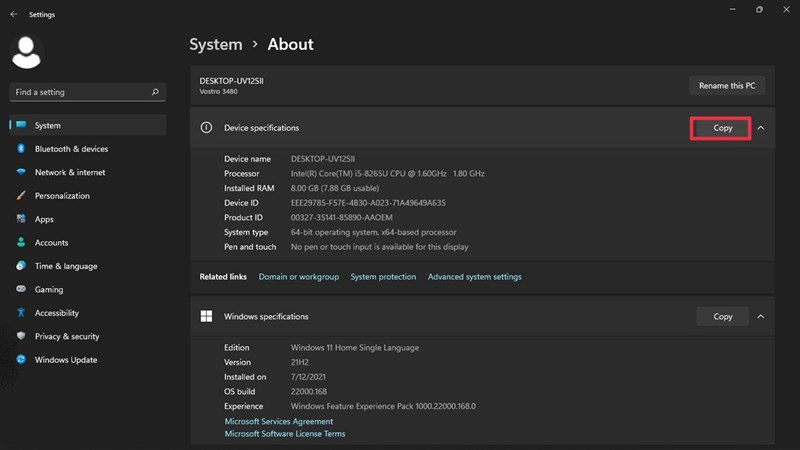Open Accessibility settings

point(88,313)
